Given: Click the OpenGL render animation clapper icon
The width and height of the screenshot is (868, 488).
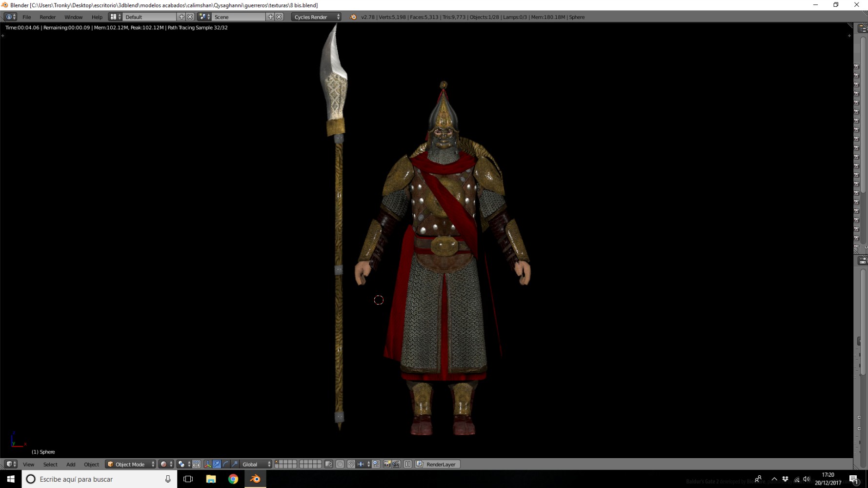Looking at the screenshot, I should (396, 465).
